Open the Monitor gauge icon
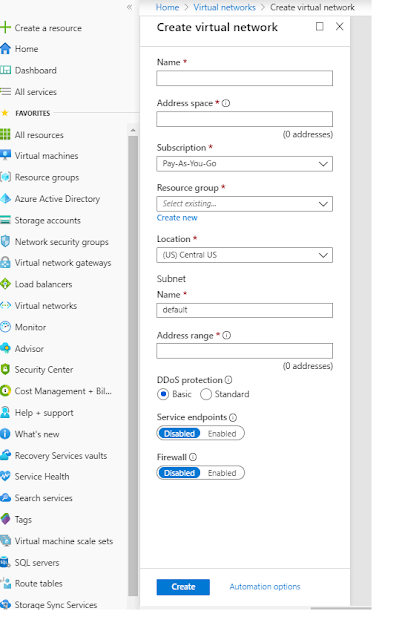Screen dimensions: 399x640 (5, 327)
